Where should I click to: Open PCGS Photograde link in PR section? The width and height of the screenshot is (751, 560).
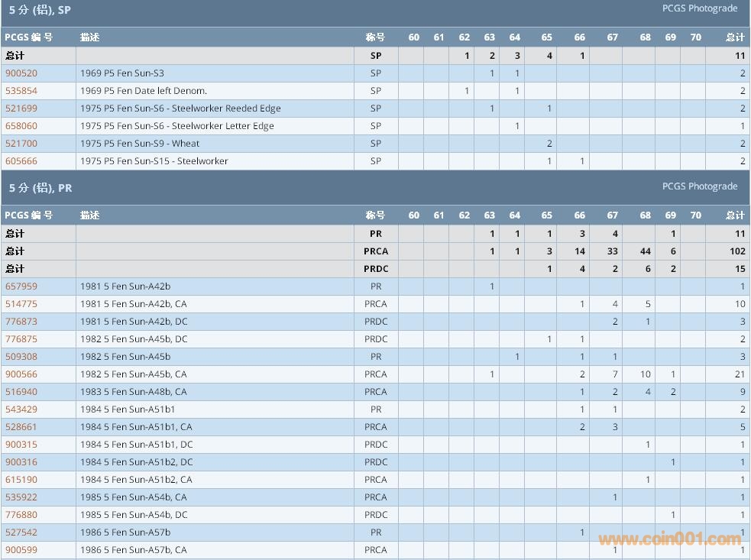[x=699, y=186]
